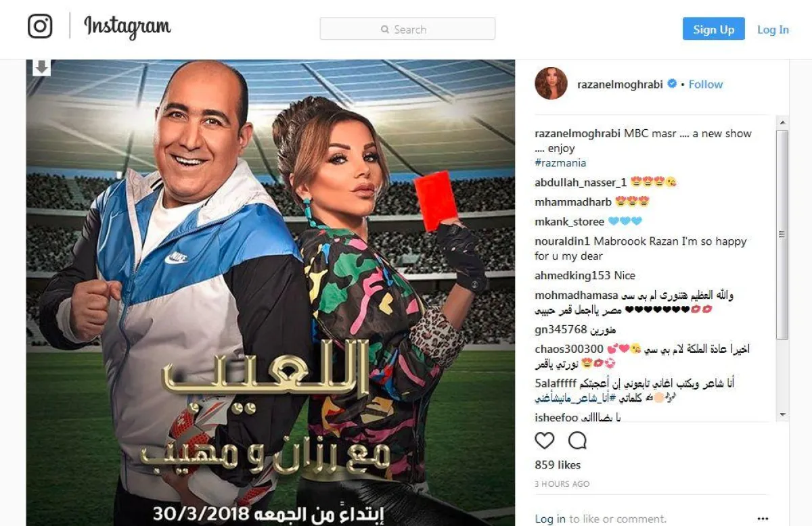
Task: Follow the razanelmoghrabi account
Action: click(x=706, y=85)
